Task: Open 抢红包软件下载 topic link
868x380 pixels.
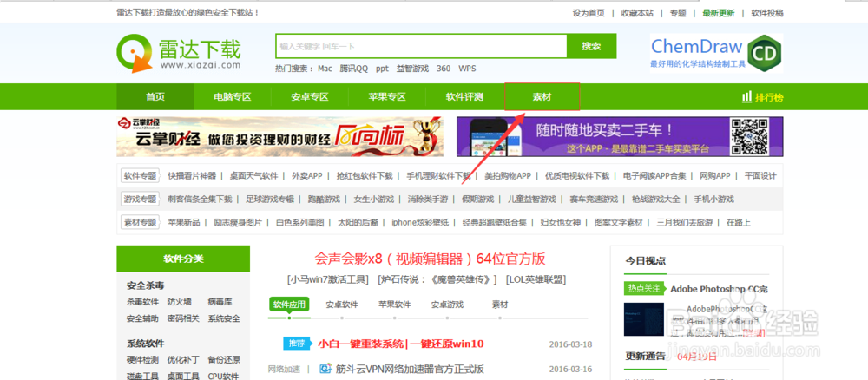Action: [x=365, y=176]
